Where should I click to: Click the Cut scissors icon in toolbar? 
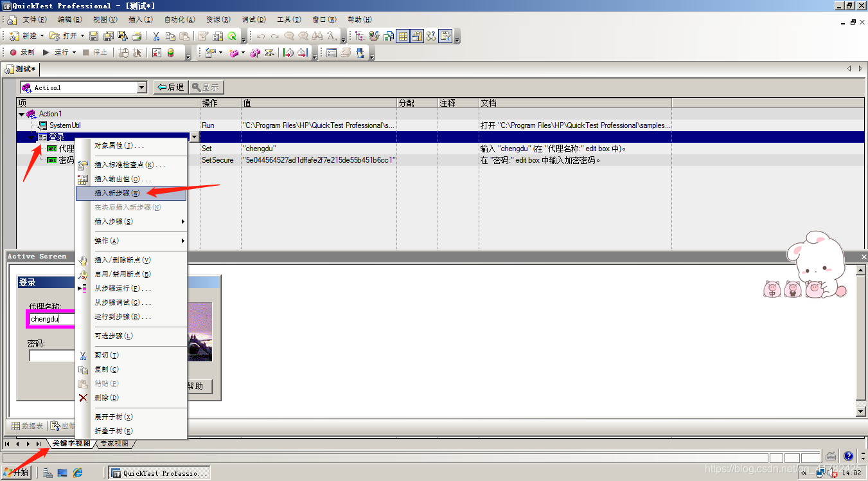[x=156, y=36]
